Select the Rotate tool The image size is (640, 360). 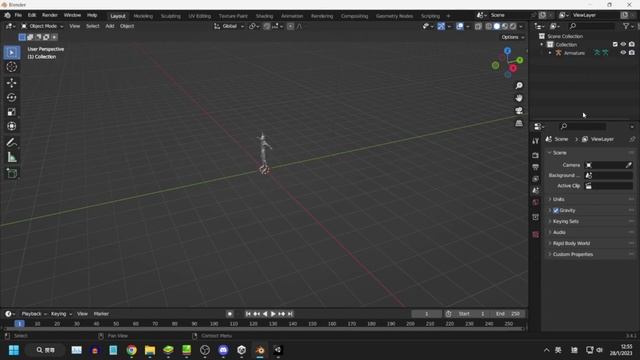[11, 97]
